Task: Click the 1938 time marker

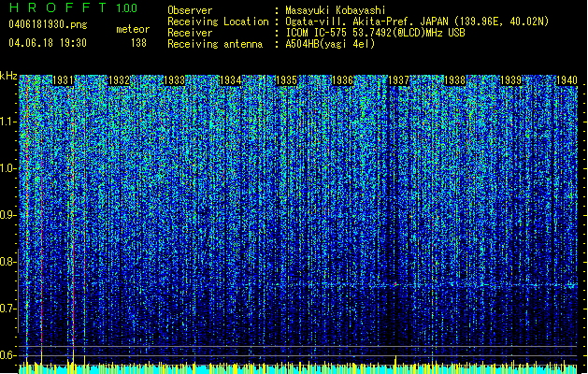Action: [x=455, y=80]
